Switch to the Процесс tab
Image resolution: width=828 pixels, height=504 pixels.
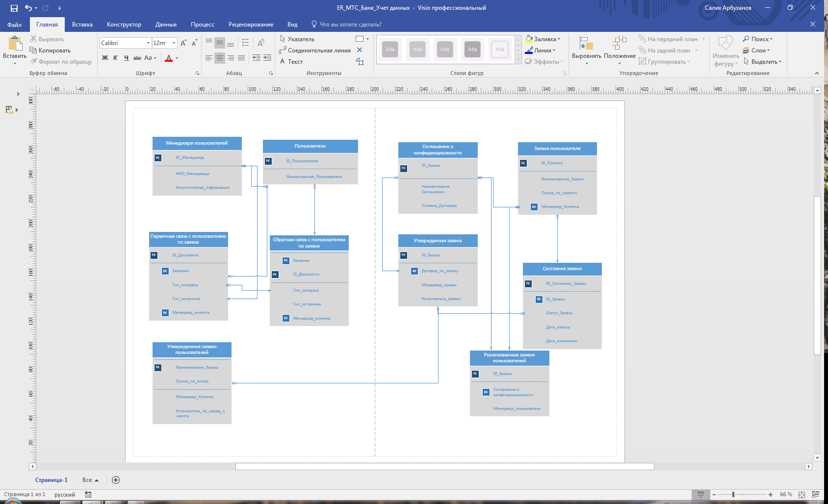pos(203,25)
